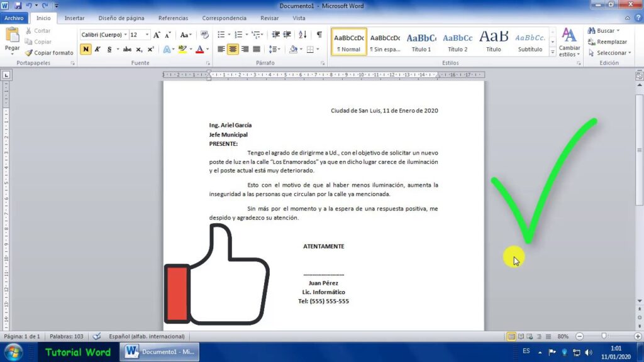Viewport: 644px width, 362px height.
Task: Expand the styles gallery More arrow
Action: pyautogui.click(x=552, y=53)
